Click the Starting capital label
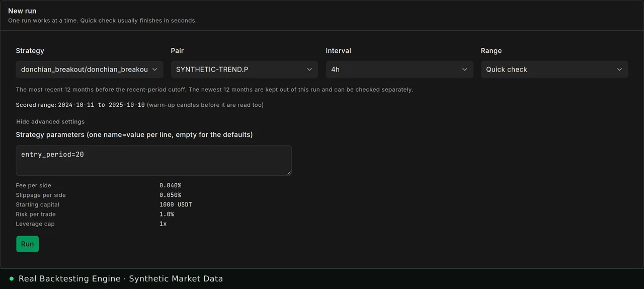644x289 pixels. pos(38,205)
